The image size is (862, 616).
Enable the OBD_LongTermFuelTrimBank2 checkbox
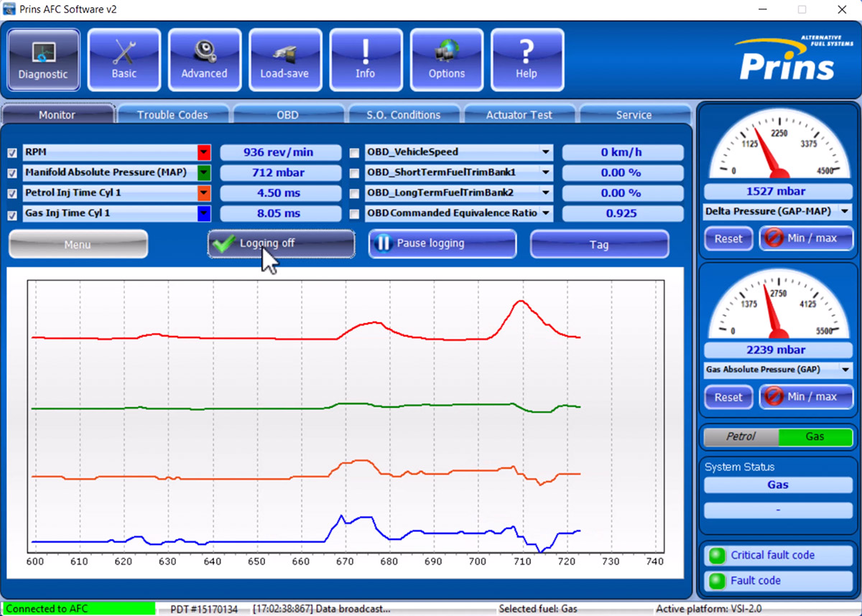click(355, 194)
